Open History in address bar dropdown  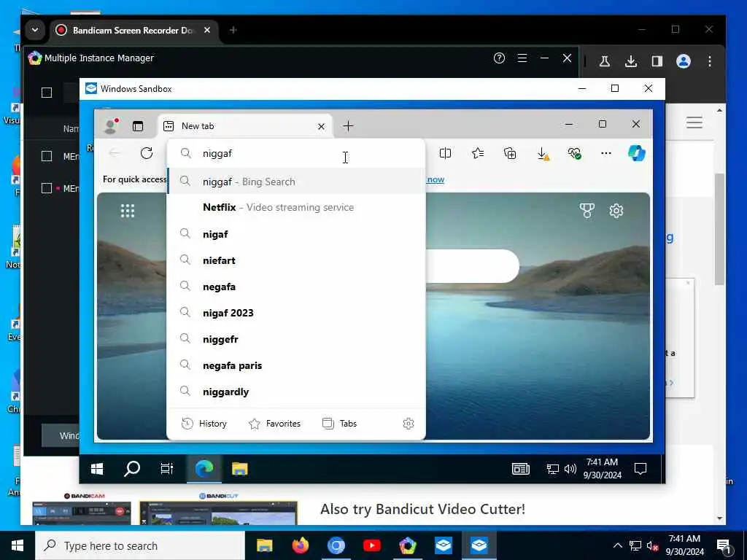point(204,424)
